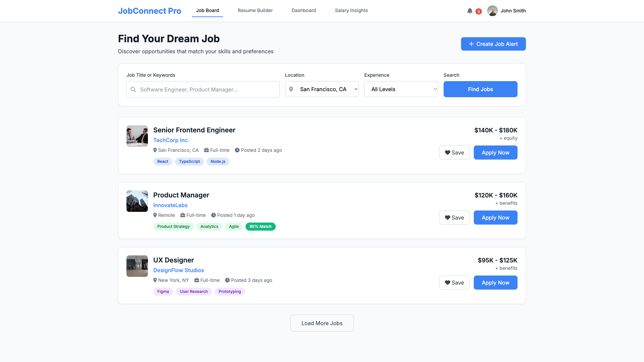Open the Location dropdown

click(x=322, y=89)
